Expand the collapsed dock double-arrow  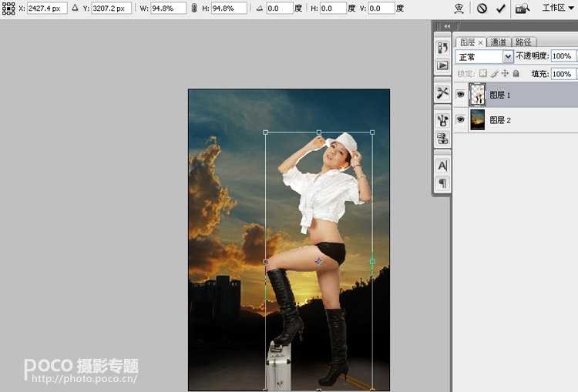(448, 26)
